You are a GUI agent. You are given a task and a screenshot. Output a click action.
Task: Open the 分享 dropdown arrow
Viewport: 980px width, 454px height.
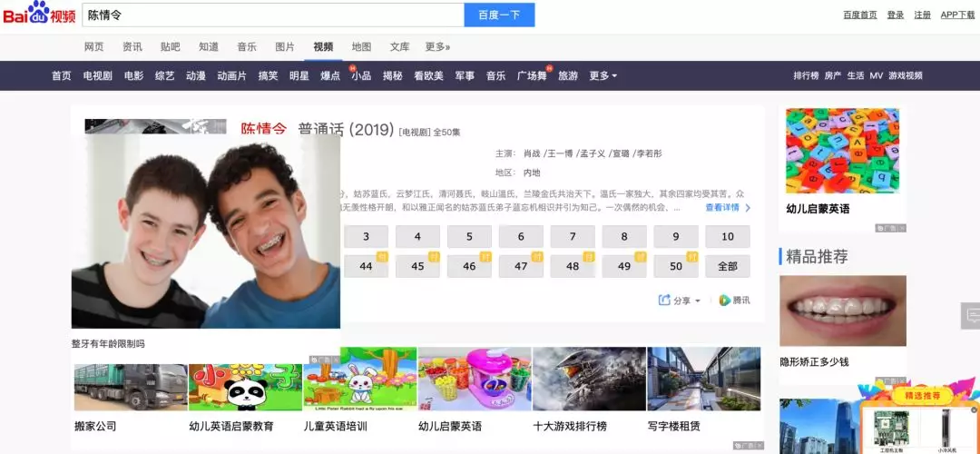(698, 301)
